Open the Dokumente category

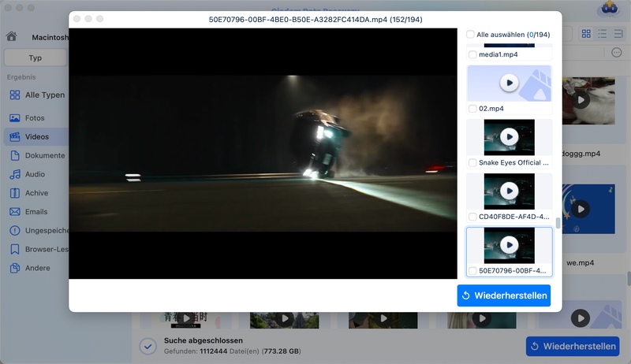pos(37,155)
